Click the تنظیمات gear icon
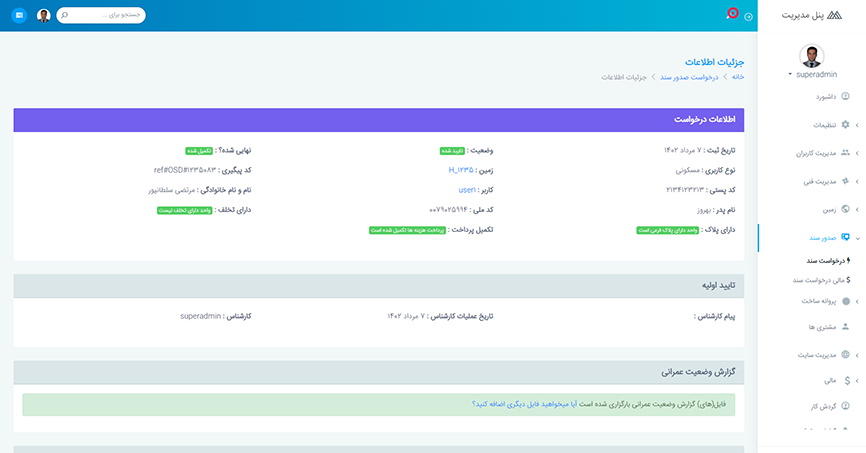Viewport: 866px width, 453px height. point(846,125)
